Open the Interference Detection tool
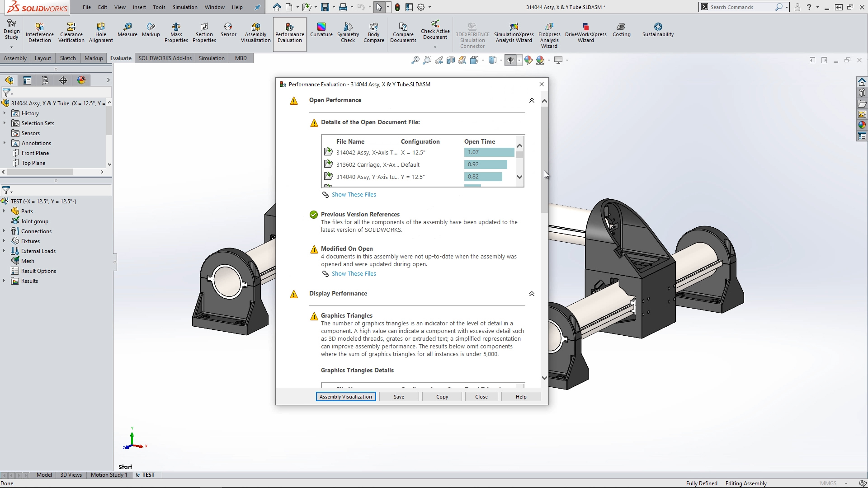Screen dimensions: 868x488 pos(40,33)
